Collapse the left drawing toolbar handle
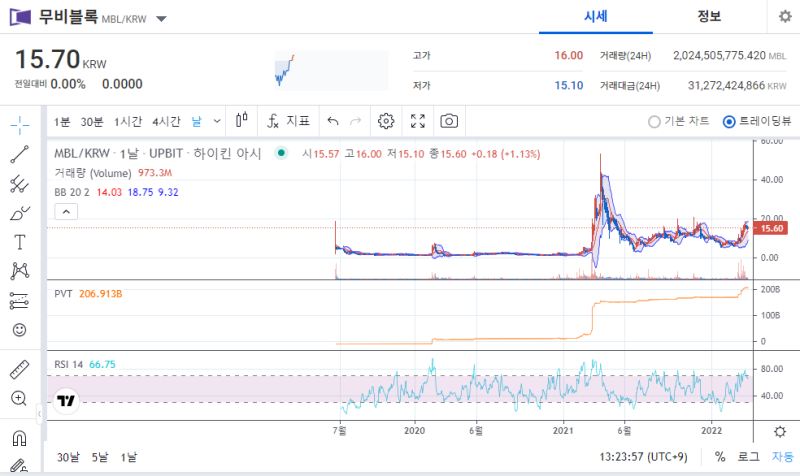 (39, 414)
